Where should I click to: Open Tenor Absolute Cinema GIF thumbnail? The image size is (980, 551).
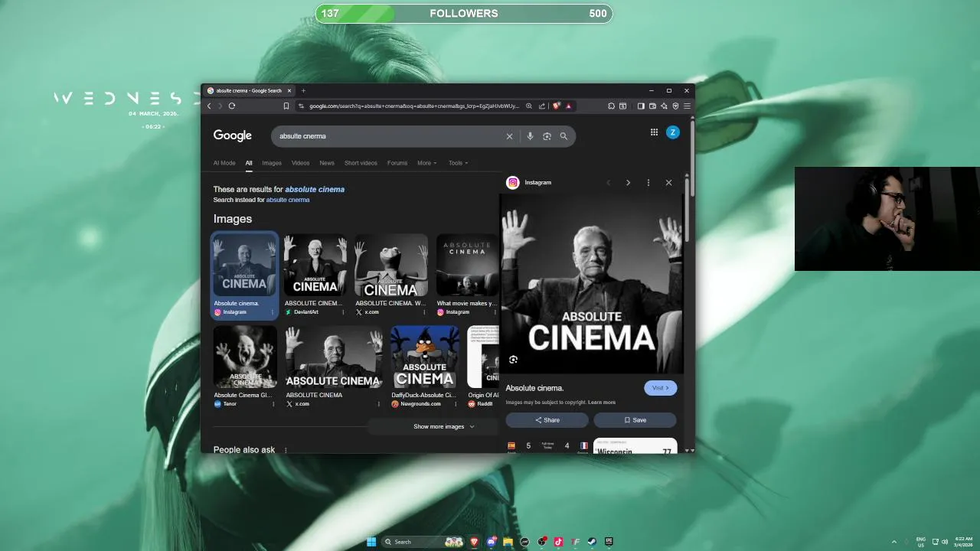(x=245, y=357)
